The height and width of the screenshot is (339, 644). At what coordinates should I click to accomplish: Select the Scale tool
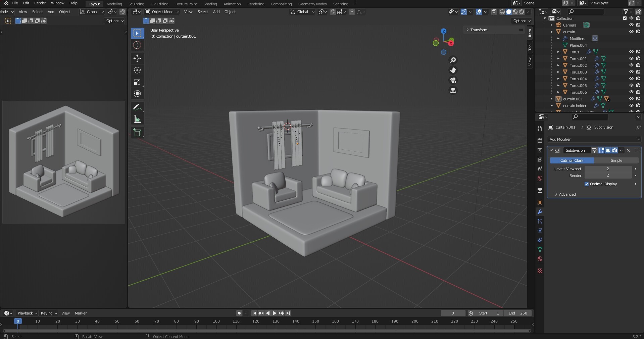137,82
